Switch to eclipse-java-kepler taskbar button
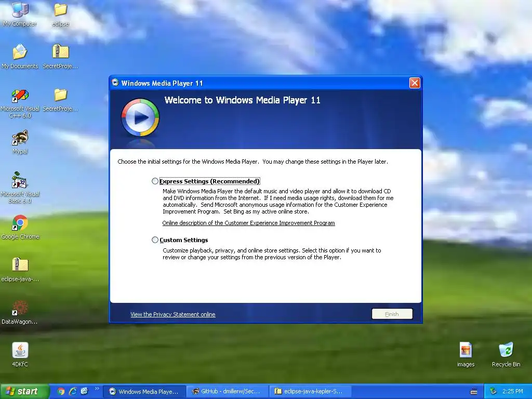This screenshot has height=399, width=532. coord(310,392)
